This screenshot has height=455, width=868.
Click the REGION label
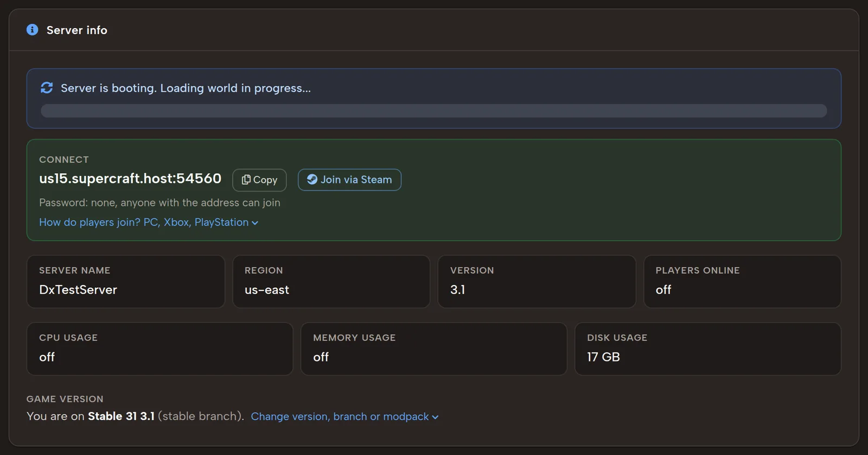coord(264,270)
